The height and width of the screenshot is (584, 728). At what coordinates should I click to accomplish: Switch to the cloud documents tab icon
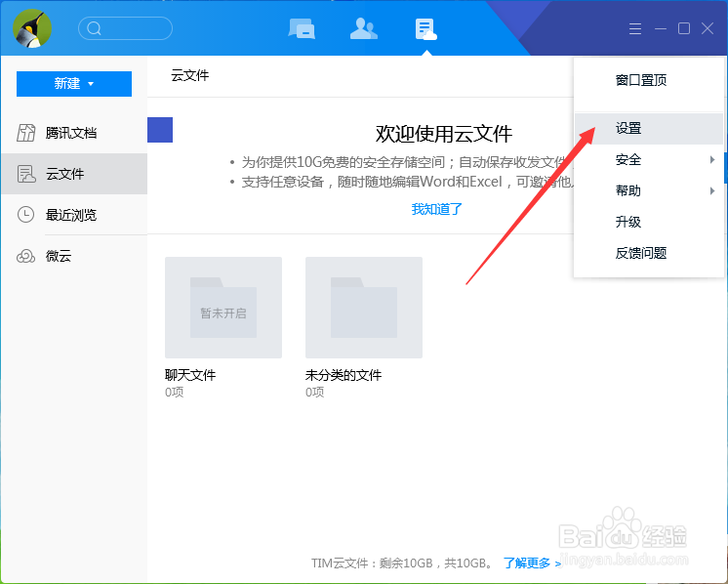(x=425, y=28)
